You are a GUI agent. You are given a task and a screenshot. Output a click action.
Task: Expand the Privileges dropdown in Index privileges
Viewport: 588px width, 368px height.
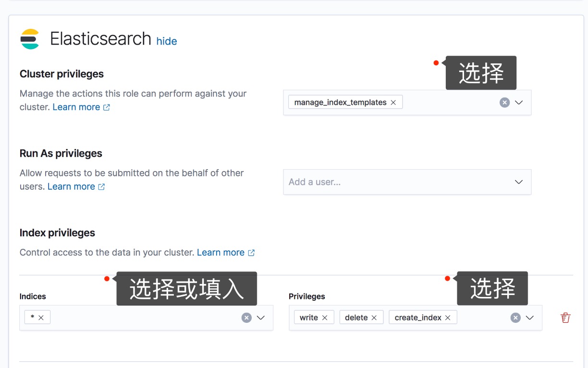click(x=530, y=318)
